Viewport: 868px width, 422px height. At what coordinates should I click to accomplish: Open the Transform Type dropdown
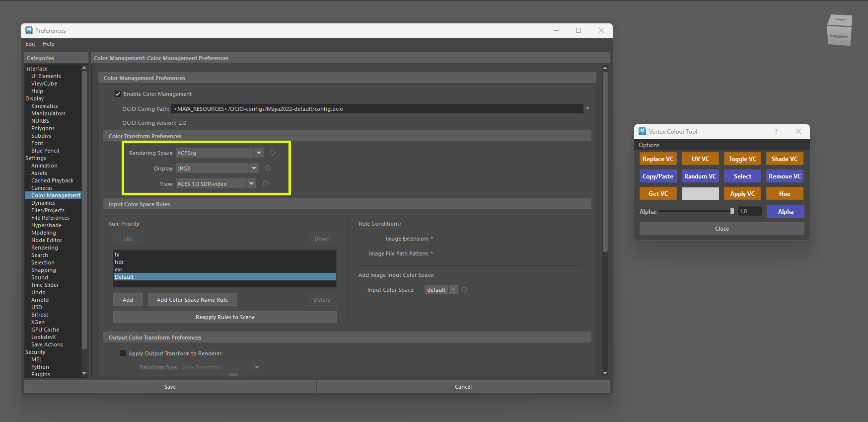tap(257, 367)
